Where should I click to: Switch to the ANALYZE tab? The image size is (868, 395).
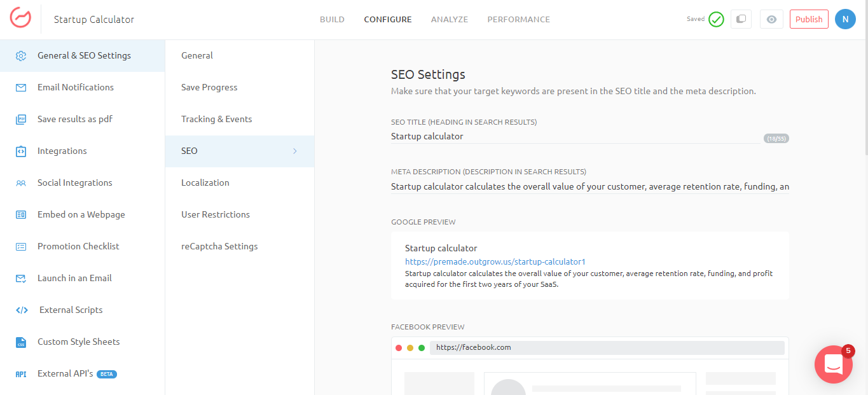(x=449, y=20)
